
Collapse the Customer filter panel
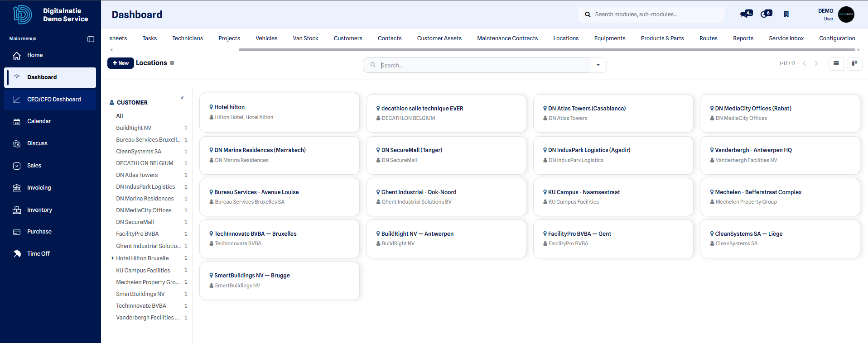[182, 98]
